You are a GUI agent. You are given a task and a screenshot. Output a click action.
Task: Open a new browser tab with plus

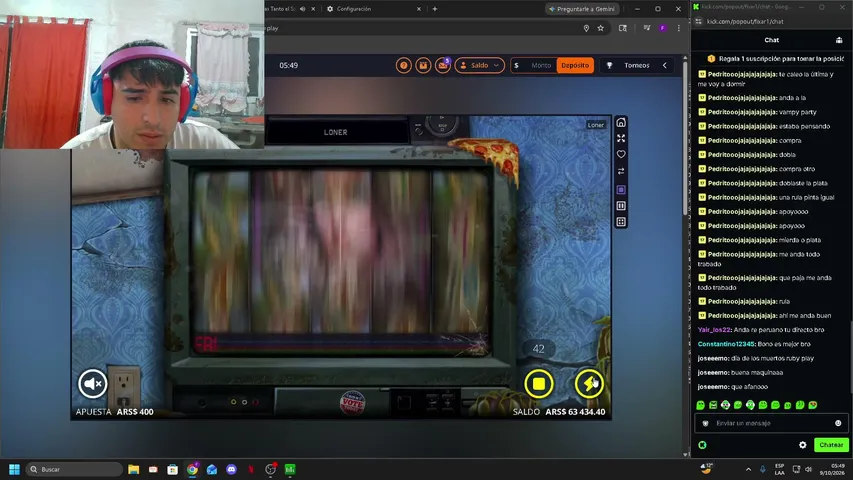(x=435, y=9)
